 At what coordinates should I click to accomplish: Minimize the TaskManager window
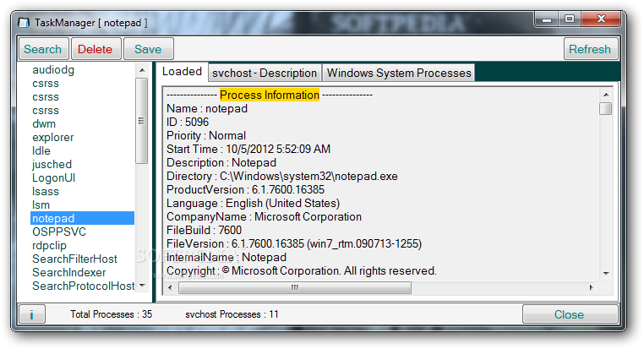coord(547,19)
